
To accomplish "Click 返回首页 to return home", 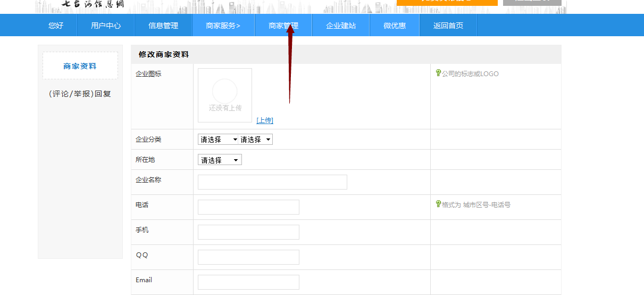I will coord(448,26).
